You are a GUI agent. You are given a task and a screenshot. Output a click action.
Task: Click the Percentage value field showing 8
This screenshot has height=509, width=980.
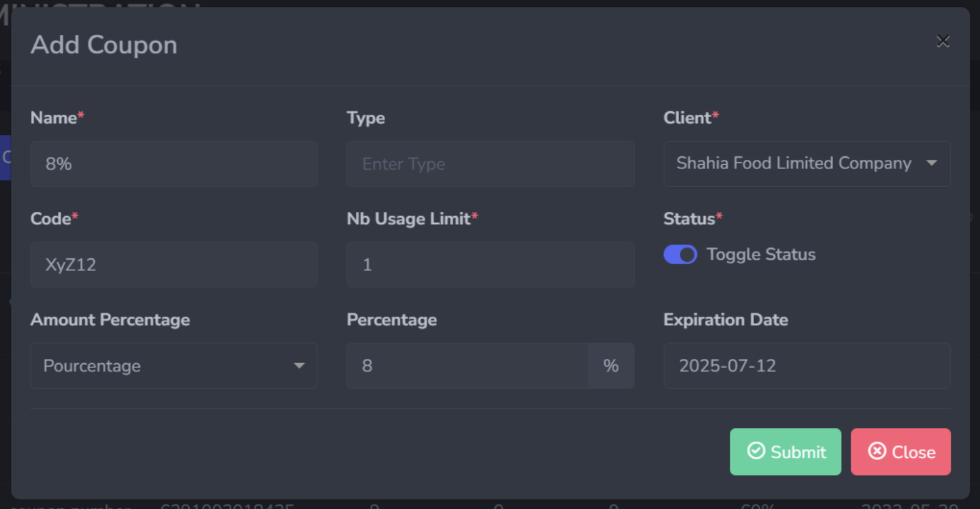467,366
